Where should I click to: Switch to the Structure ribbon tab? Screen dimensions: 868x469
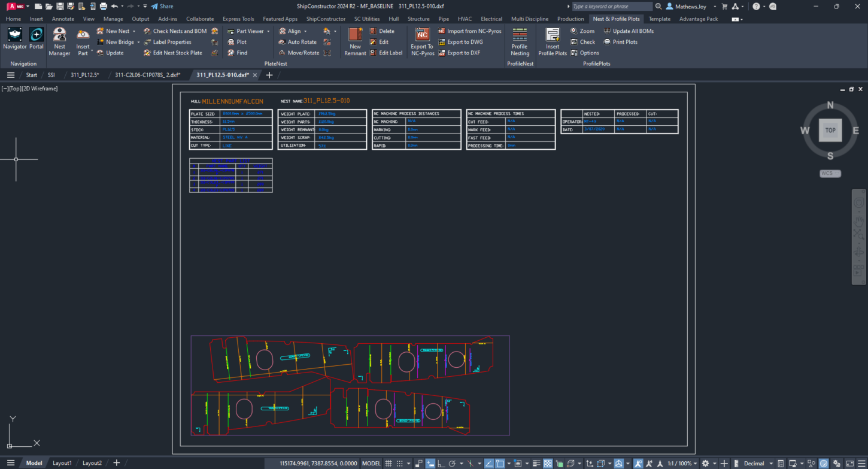tap(418, 19)
